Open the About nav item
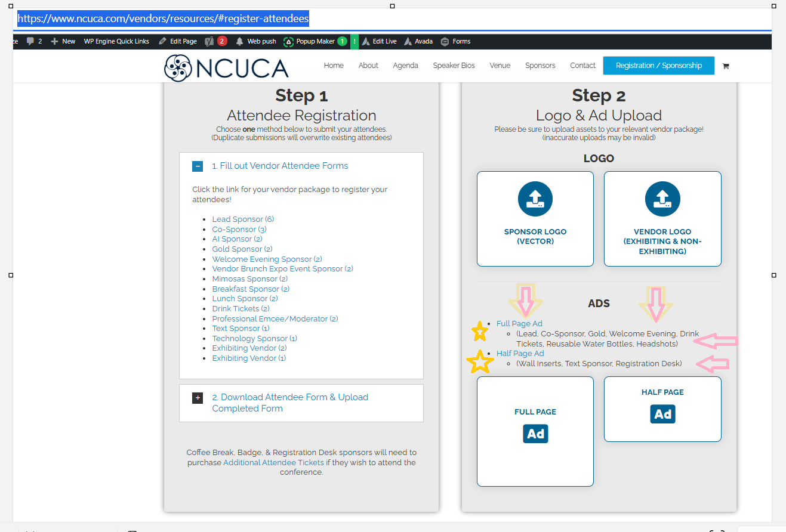 [x=368, y=66]
